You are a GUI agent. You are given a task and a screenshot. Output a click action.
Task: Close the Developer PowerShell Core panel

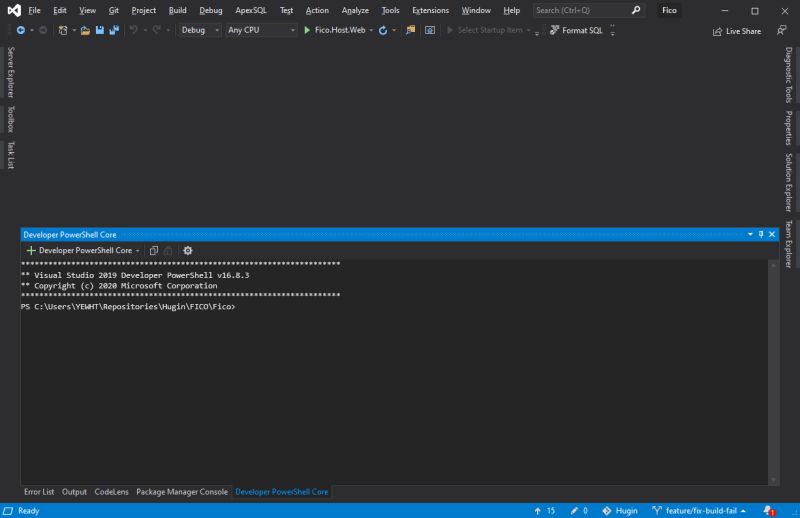click(772, 234)
